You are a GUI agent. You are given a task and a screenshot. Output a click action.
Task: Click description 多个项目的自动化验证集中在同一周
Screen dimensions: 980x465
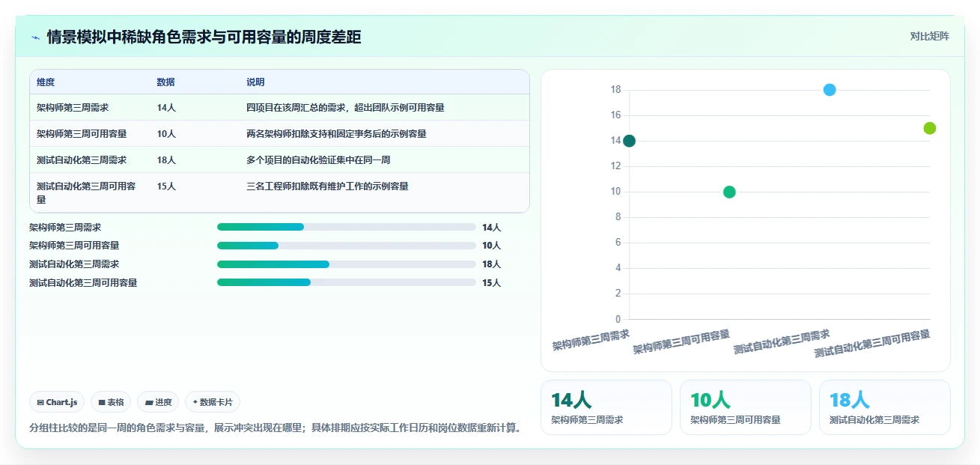click(318, 160)
